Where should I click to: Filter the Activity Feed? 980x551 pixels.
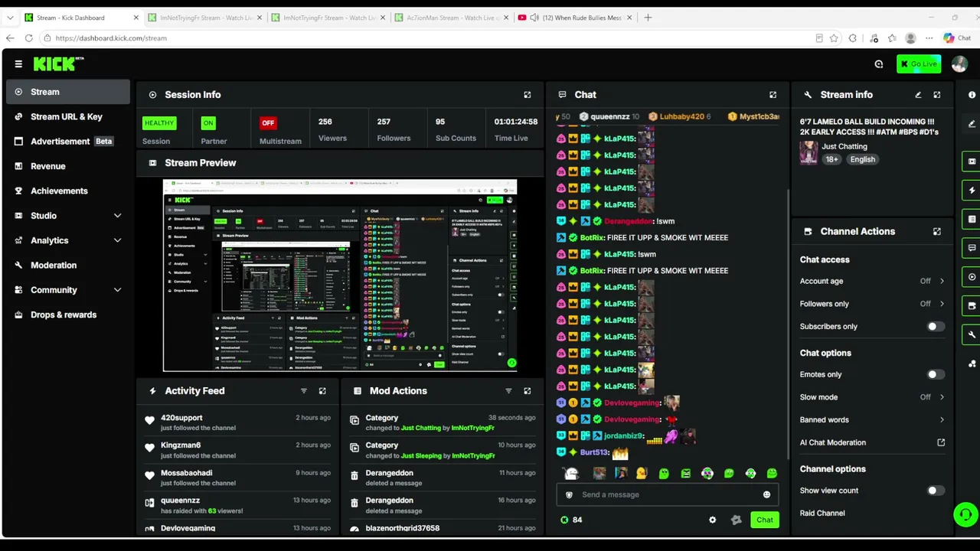304,391
